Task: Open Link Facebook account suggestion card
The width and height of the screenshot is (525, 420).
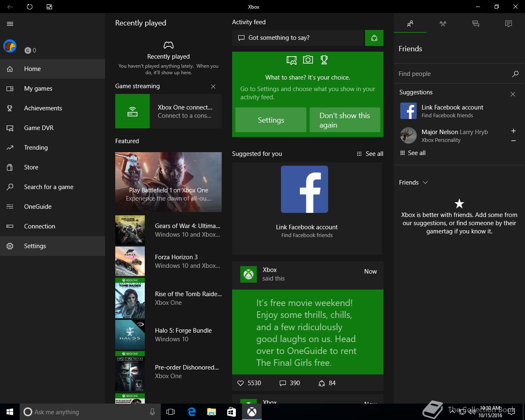Action: pyautogui.click(x=307, y=208)
